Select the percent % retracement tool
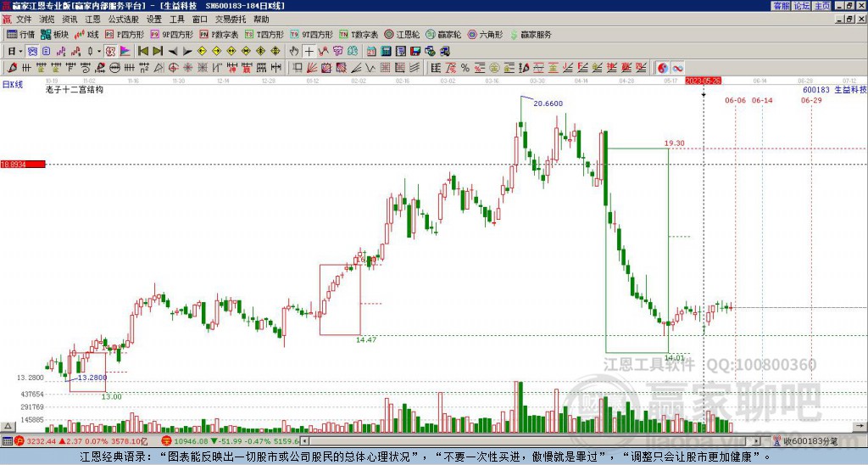Image resolution: width=868 pixels, height=465 pixels. coord(465,68)
